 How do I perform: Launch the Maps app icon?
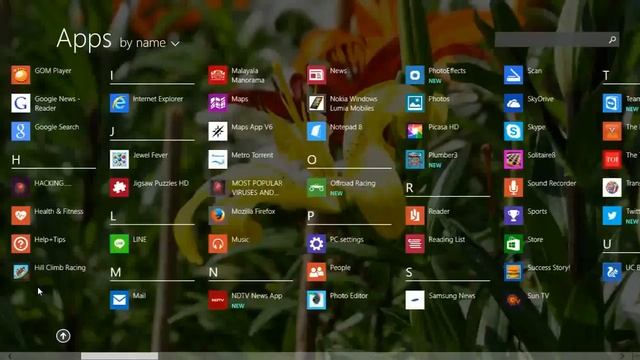click(x=218, y=103)
